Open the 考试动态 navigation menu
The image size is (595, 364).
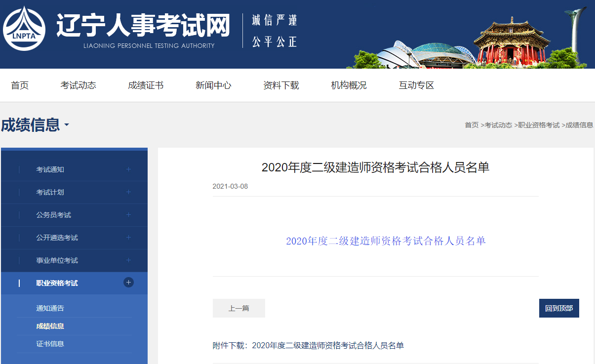click(78, 85)
